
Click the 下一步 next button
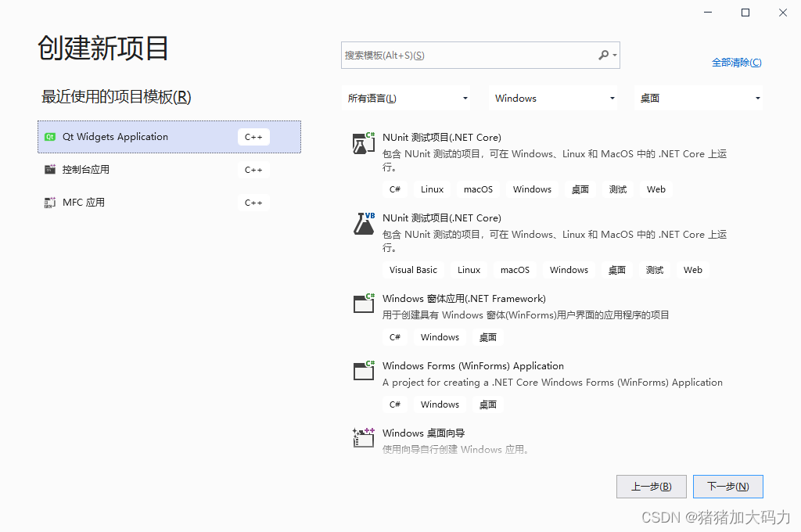(x=728, y=487)
